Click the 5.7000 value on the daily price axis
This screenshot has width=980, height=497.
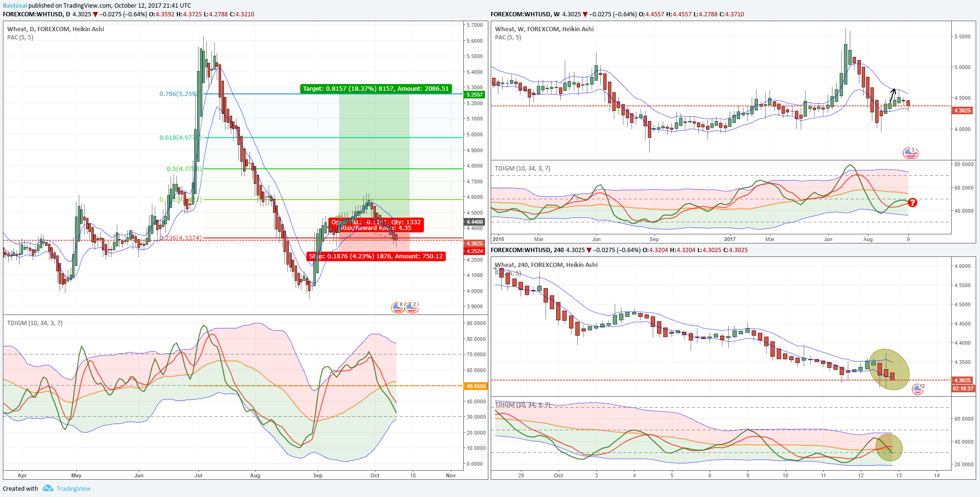pyautogui.click(x=475, y=25)
